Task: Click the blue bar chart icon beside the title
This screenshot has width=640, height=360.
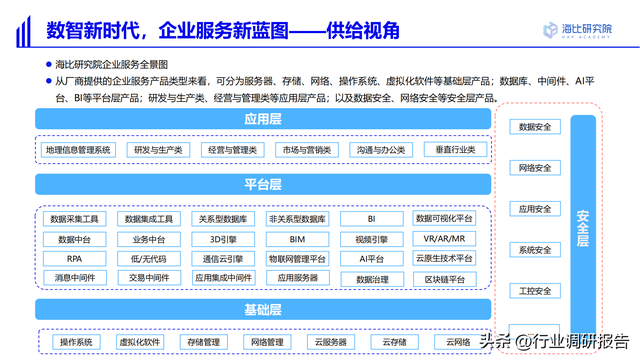Action: 23,31
